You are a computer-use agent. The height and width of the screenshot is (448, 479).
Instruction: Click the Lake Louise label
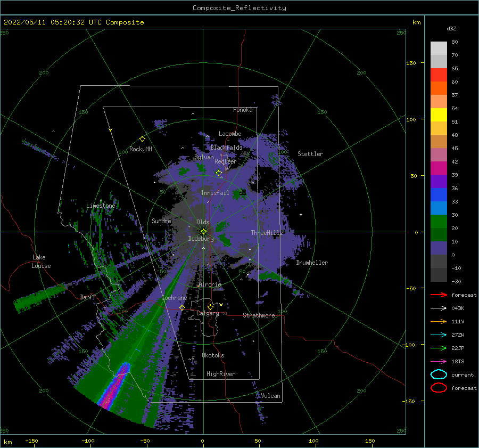tap(41, 262)
